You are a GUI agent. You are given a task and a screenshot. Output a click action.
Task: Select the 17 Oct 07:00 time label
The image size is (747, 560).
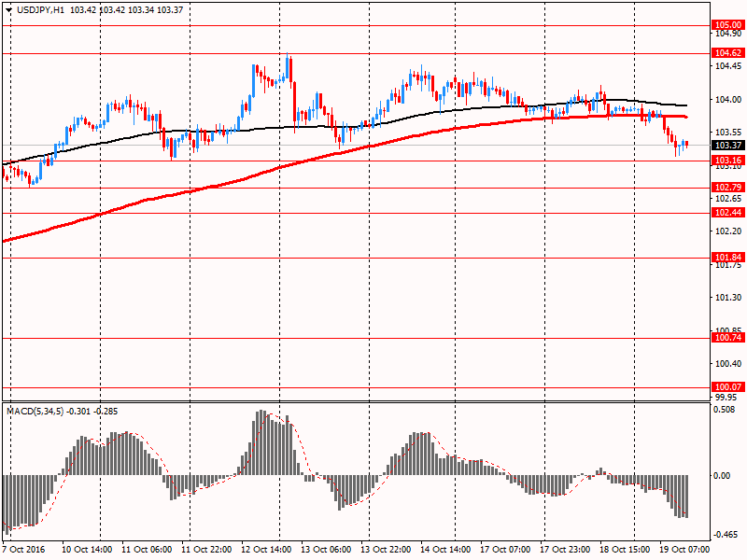coord(505,549)
